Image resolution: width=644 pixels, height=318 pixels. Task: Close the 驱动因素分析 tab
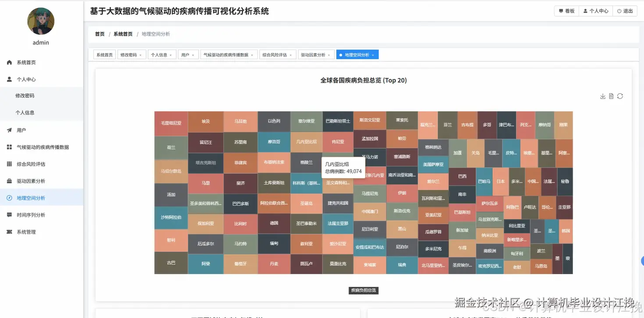pyautogui.click(x=329, y=55)
